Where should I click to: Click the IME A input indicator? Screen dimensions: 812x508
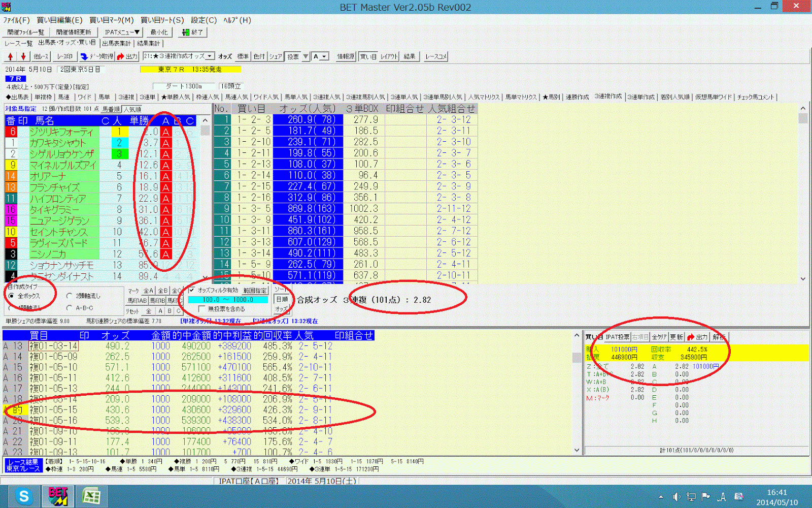(722, 496)
